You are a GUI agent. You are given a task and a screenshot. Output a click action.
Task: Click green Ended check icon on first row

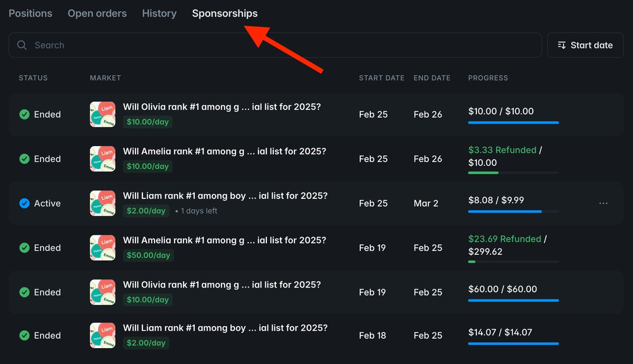point(24,114)
